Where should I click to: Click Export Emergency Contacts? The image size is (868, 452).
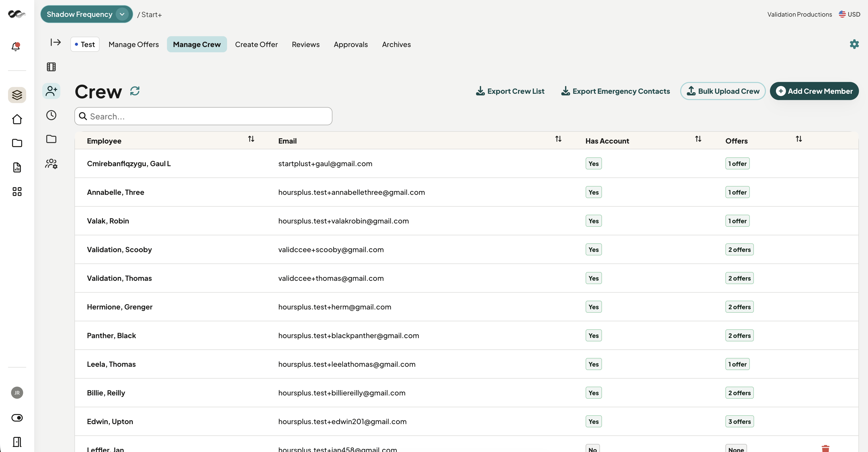coord(616,91)
